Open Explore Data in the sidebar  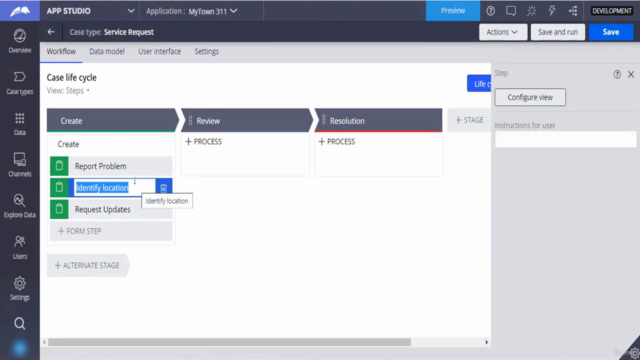[x=20, y=206]
